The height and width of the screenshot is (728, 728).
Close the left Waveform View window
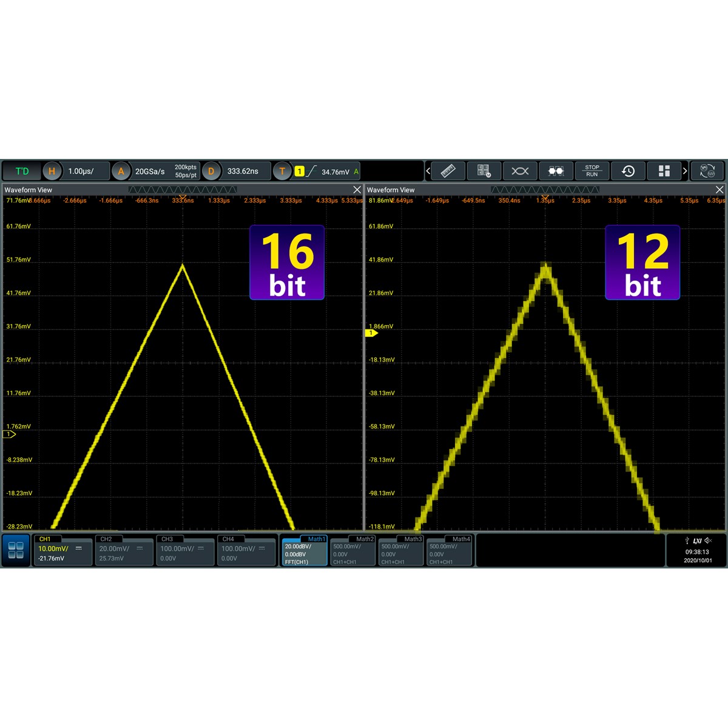click(x=357, y=190)
